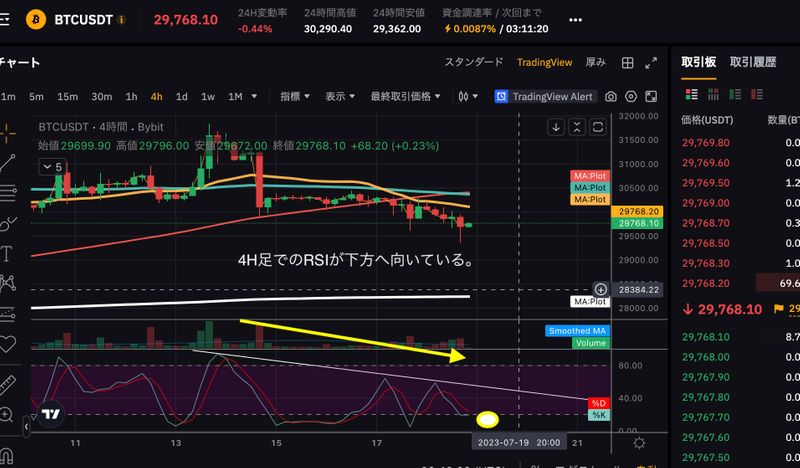Select the 1d timeframe interval
800x468 pixels.
coord(182,97)
